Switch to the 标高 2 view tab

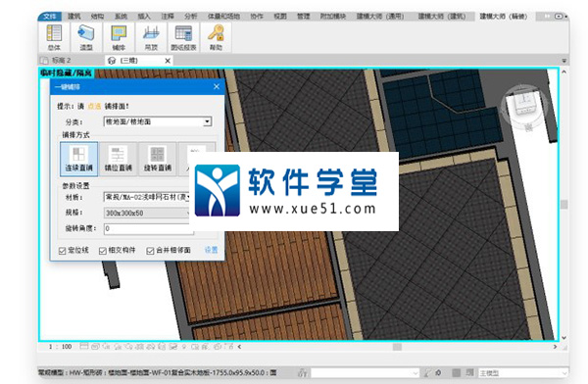tap(61, 61)
